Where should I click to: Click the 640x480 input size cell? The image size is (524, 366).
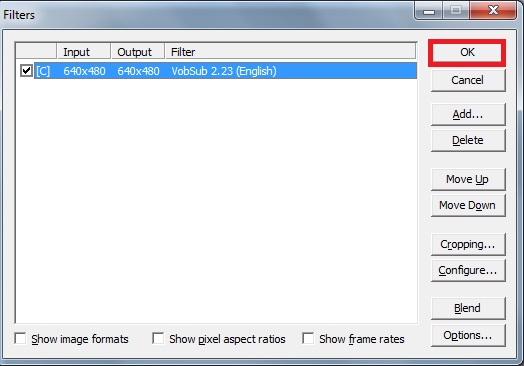pyautogui.click(x=84, y=71)
